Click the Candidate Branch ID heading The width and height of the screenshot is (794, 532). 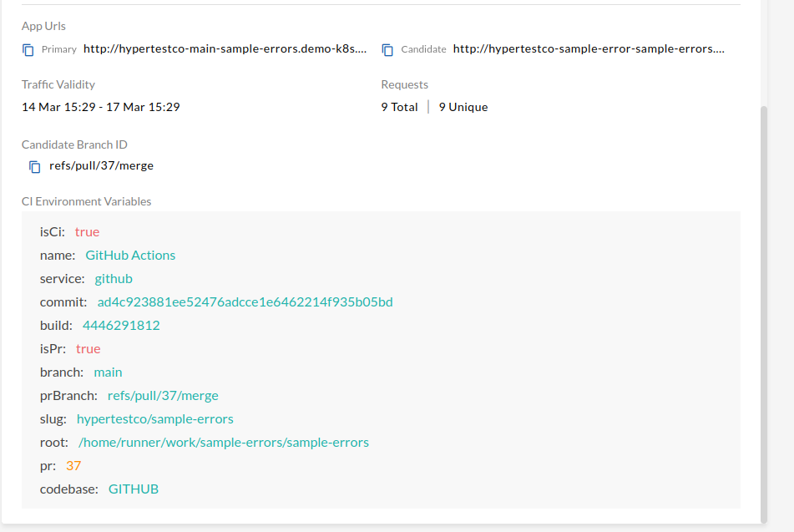(74, 144)
